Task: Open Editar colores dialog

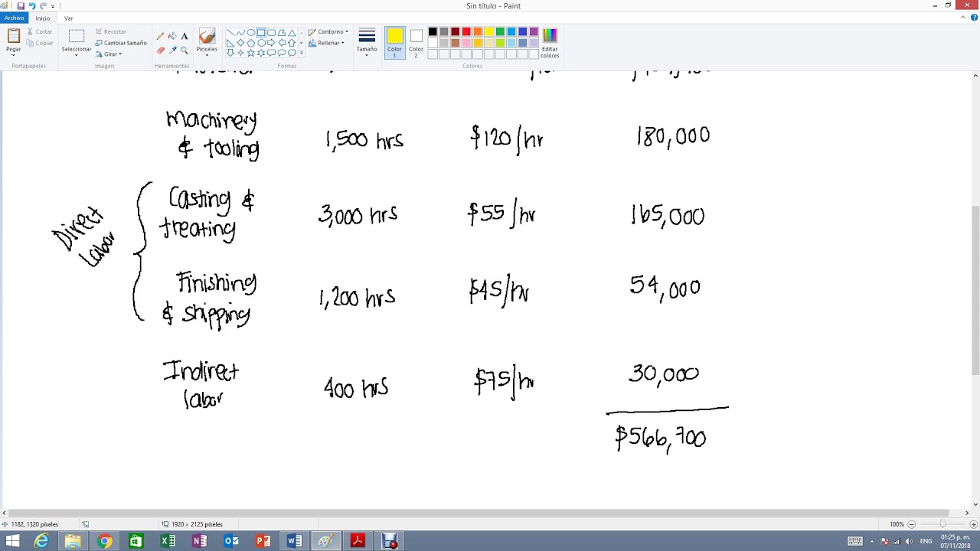Action: [x=550, y=42]
